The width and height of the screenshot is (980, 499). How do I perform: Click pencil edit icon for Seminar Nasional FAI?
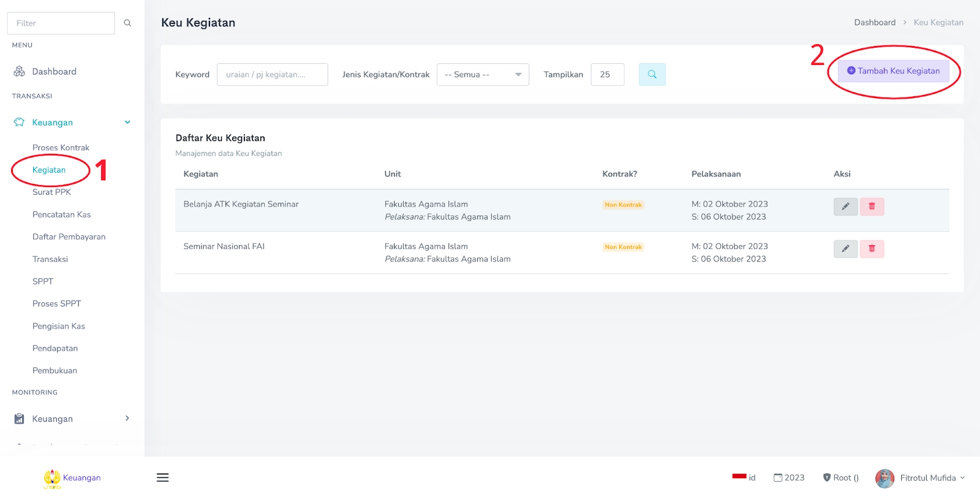845,249
